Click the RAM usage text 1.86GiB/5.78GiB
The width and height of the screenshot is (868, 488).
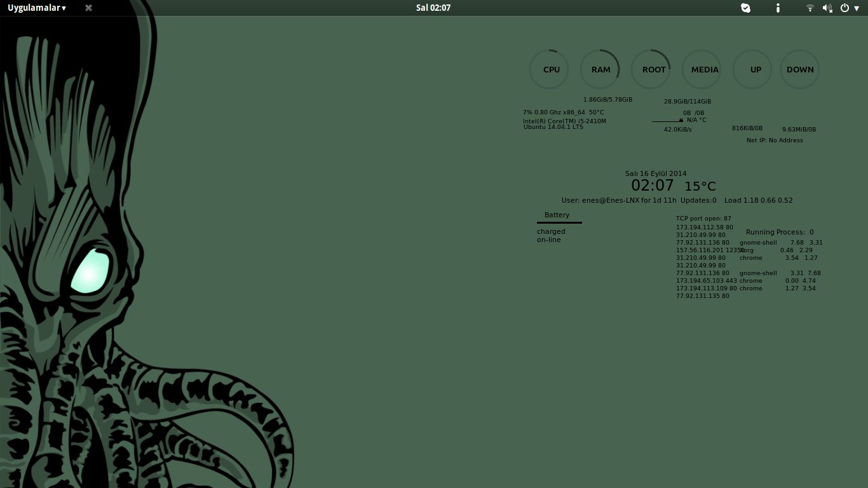coord(607,100)
